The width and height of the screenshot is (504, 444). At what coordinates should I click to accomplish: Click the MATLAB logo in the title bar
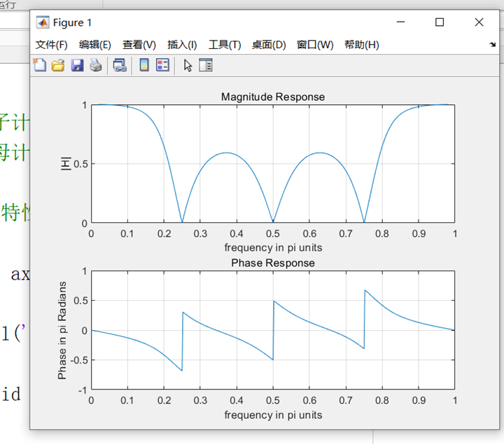click(43, 22)
